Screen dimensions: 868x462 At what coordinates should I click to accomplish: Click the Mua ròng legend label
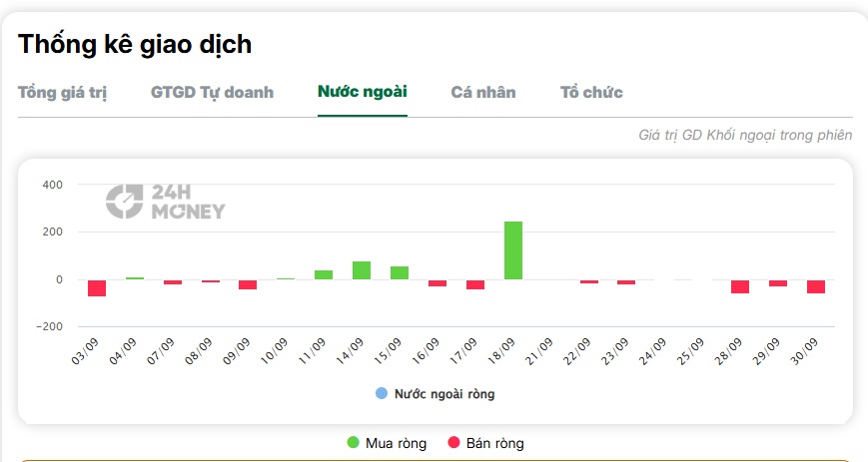click(x=396, y=443)
